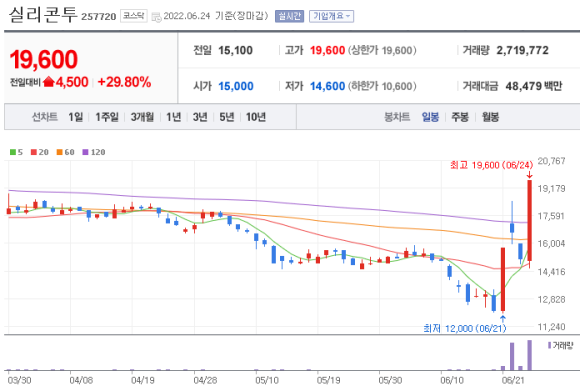Screen dimensions: 580x391
Task: Click the 시가 value 15,000
Action: point(236,86)
